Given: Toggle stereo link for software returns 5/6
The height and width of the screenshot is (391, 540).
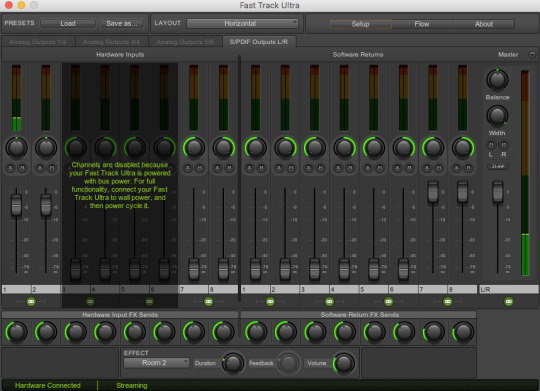Looking at the screenshot, I should [x=388, y=302].
